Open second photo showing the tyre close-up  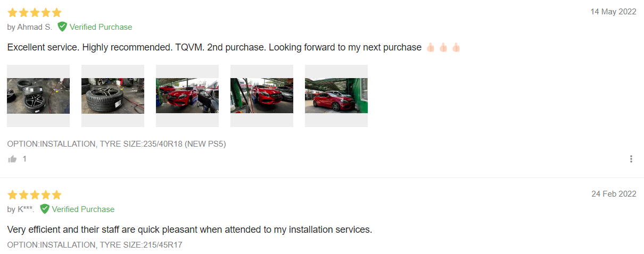coord(113,96)
